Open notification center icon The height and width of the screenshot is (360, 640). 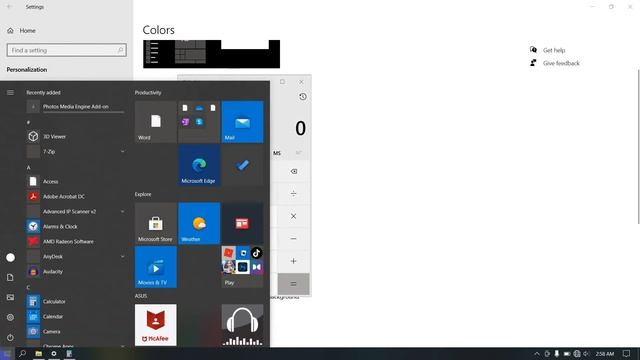626,354
